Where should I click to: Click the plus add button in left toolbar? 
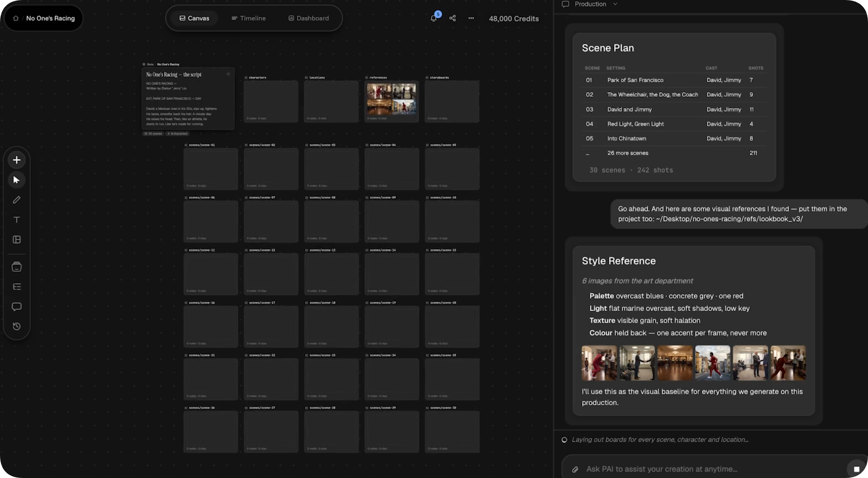click(16, 160)
